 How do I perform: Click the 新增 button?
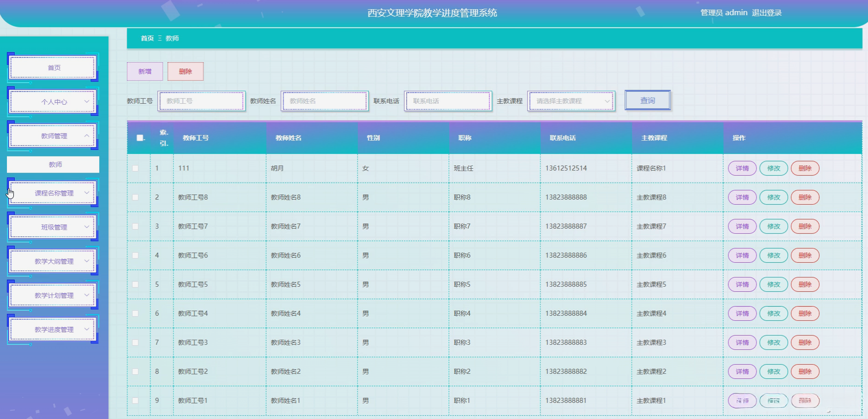pos(145,71)
